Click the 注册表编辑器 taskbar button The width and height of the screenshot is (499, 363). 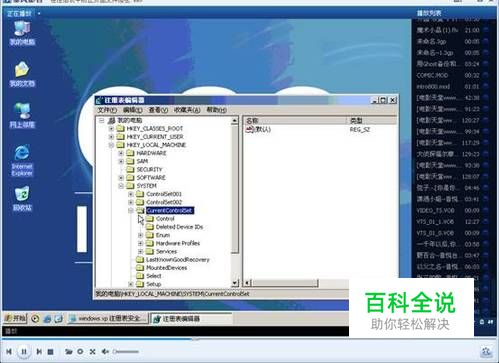click(191, 319)
